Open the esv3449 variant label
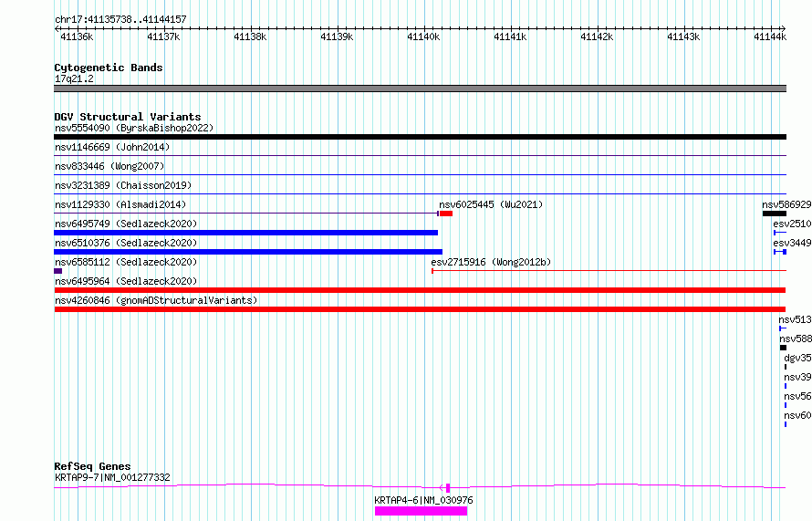The image size is (812, 521). pyautogui.click(x=792, y=243)
